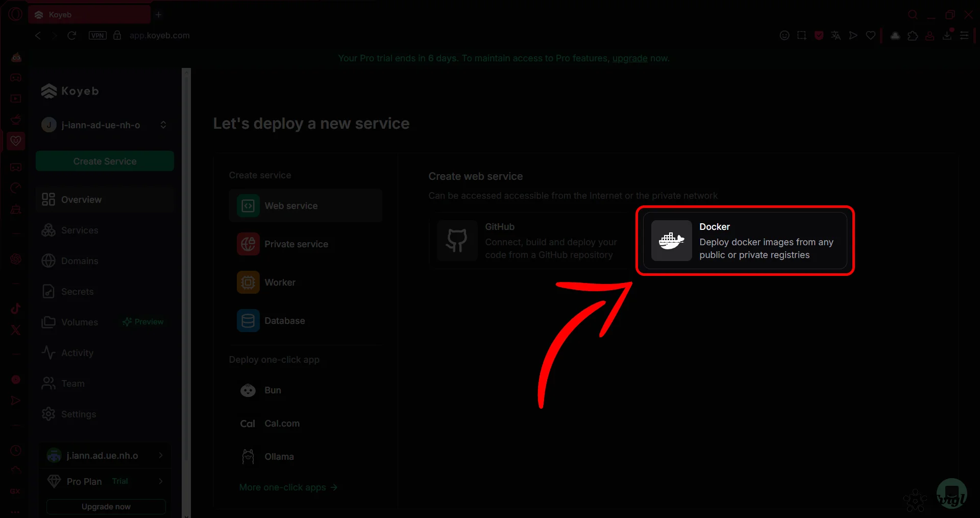
Task: Open the page translate icon
Action: (836, 35)
